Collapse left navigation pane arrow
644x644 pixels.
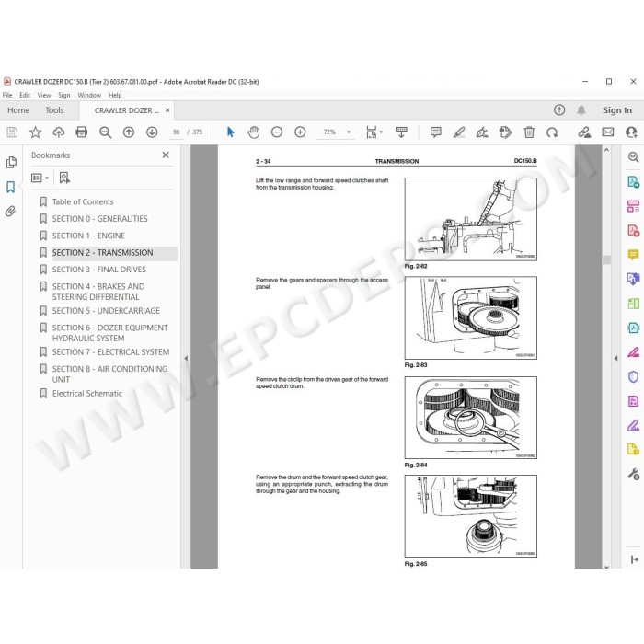click(x=186, y=358)
